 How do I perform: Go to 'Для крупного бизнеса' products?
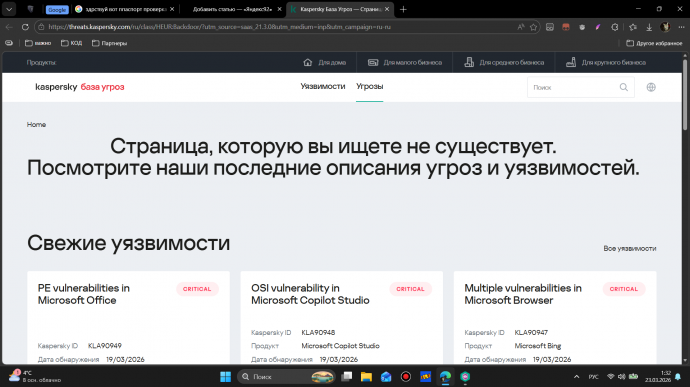606,63
